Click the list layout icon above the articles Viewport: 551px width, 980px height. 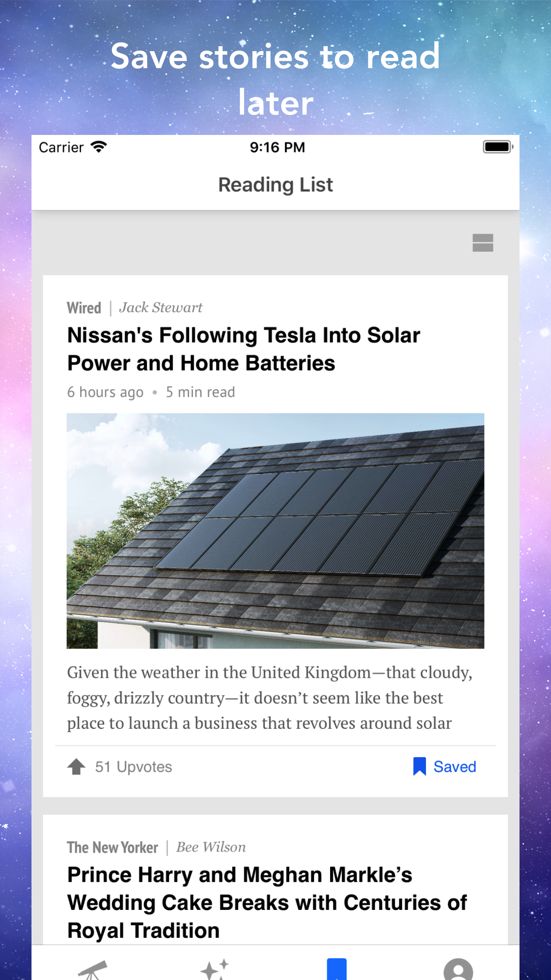click(x=483, y=243)
